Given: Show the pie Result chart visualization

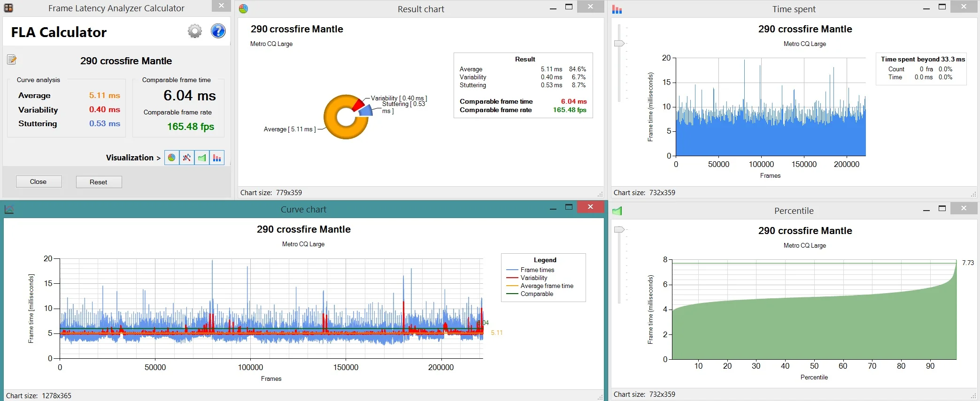Looking at the screenshot, I should click(x=172, y=158).
